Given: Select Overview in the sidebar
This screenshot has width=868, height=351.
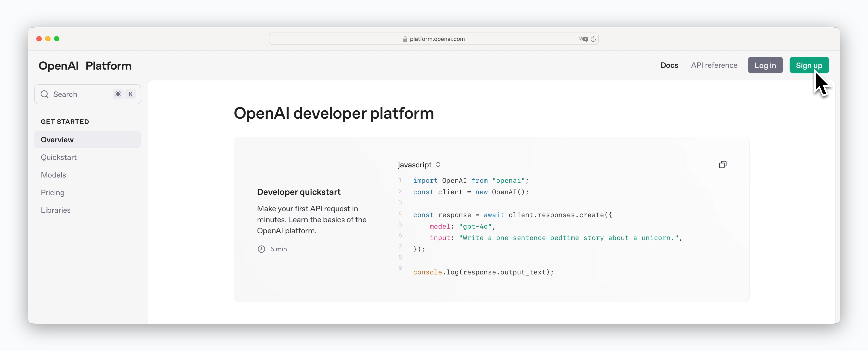Looking at the screenshot, I should click(x=88, y=139).
